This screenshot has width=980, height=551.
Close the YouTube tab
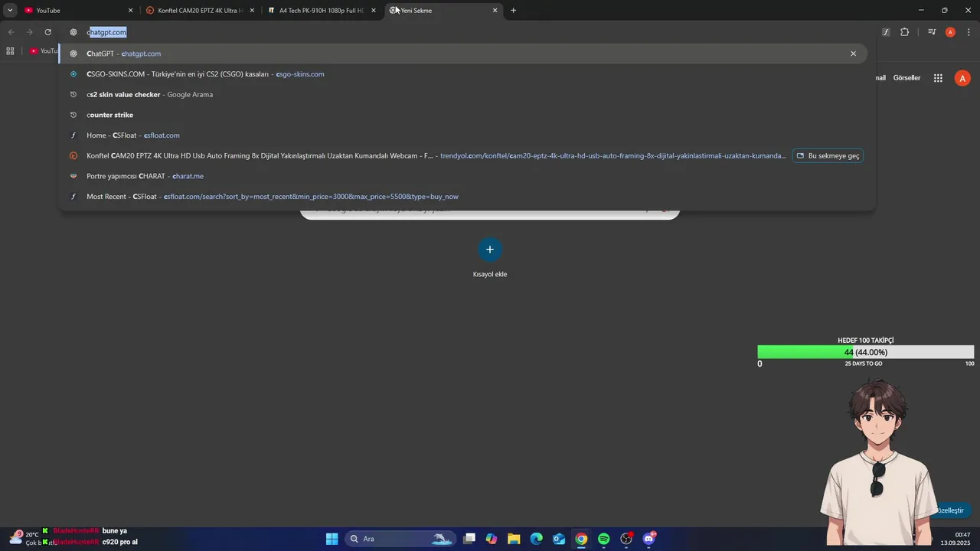(x=130, y=11)
